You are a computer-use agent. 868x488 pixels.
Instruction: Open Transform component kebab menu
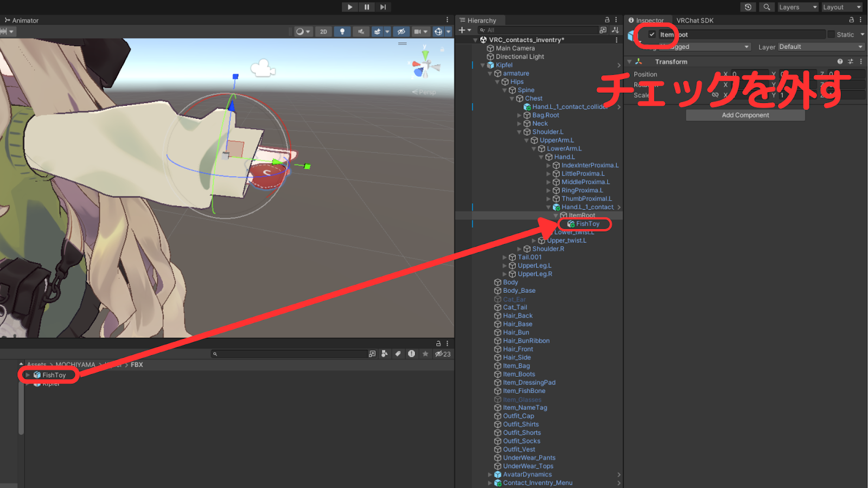[861, 62]
